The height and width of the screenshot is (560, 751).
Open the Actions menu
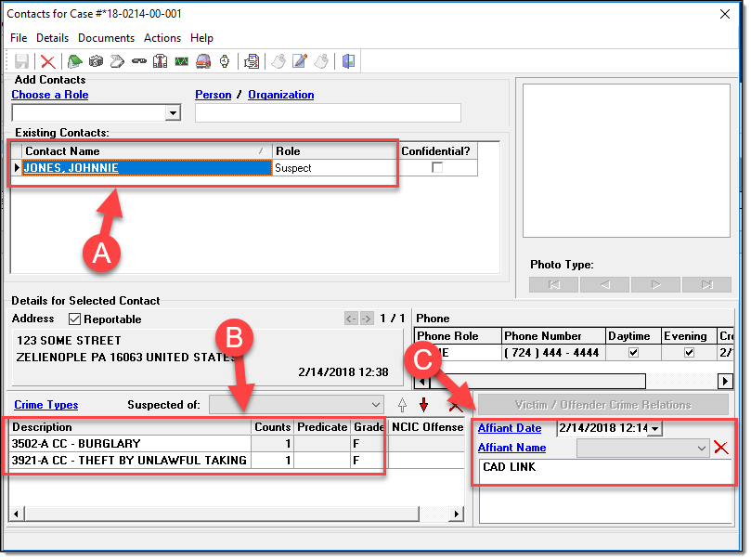point(162,38)
